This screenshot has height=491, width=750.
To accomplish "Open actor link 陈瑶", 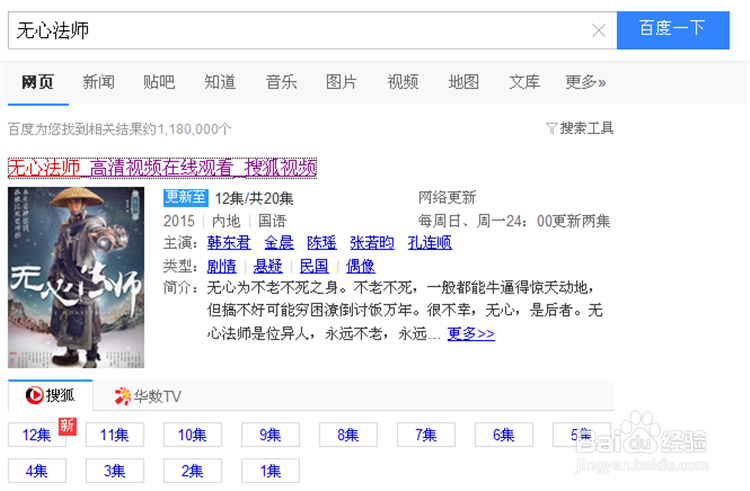I will [321, 243].
